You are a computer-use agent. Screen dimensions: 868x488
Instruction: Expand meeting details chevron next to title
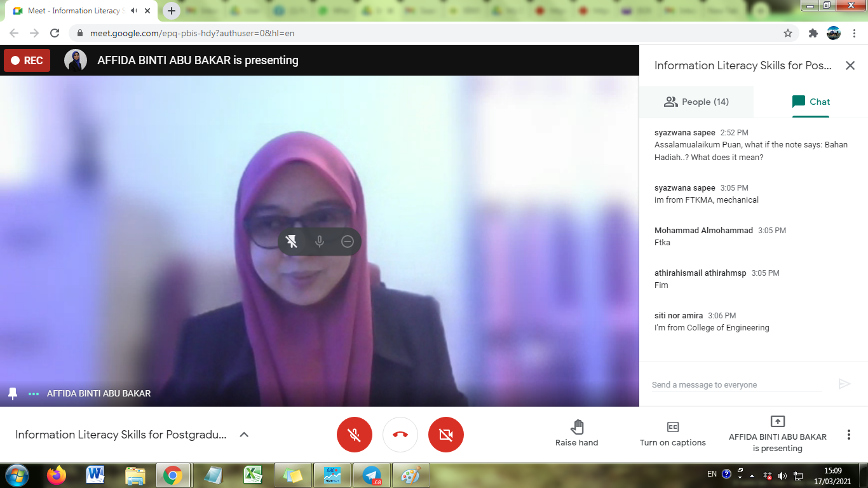244,435
